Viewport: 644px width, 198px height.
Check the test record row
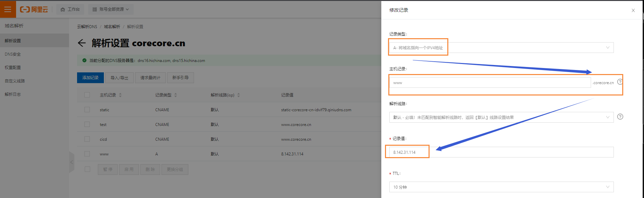(x=87, y=124)
